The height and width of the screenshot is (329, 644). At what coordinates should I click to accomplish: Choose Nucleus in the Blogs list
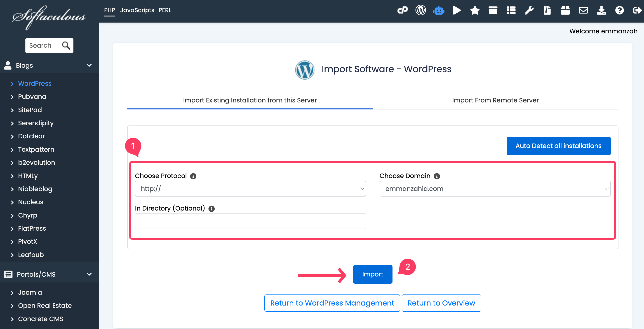[x=31, y=202]
